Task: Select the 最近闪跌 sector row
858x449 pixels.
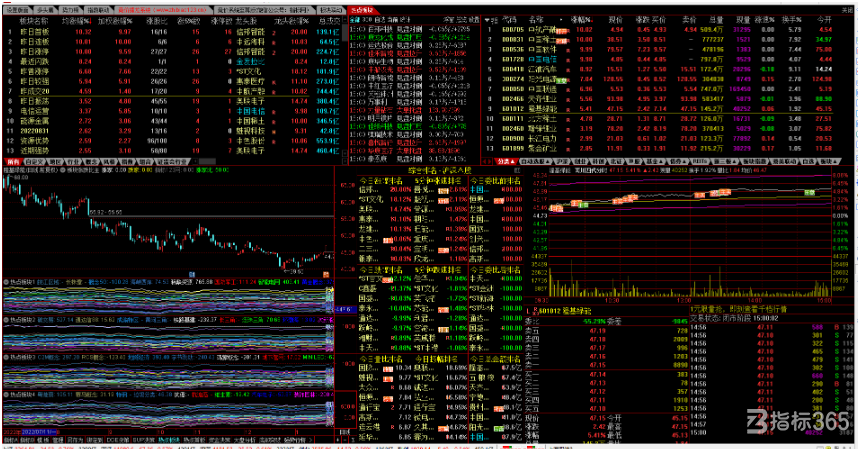Action: click(x=173, y=62)
